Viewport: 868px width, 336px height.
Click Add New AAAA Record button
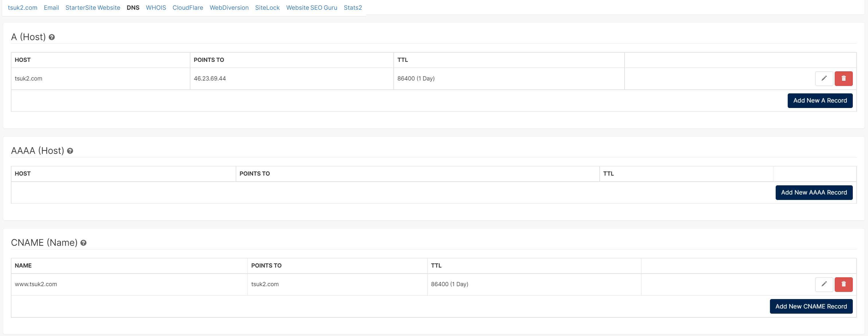[x=814, y=192]
